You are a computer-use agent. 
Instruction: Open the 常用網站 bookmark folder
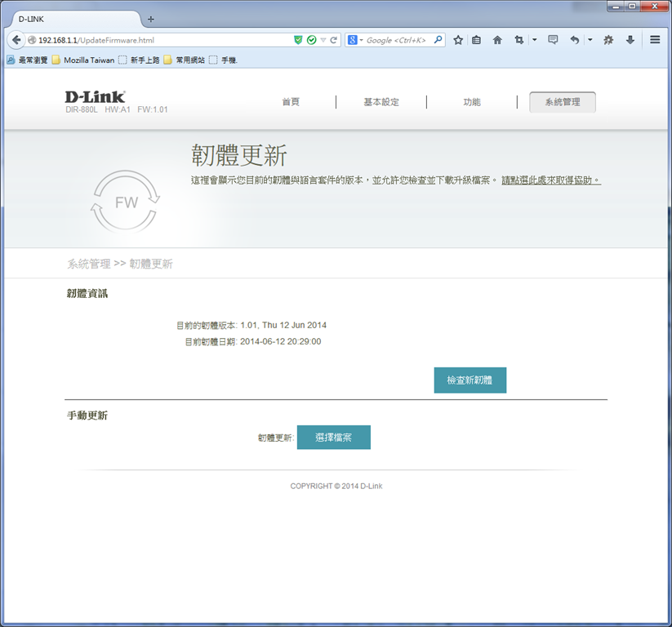click(185, 60)
